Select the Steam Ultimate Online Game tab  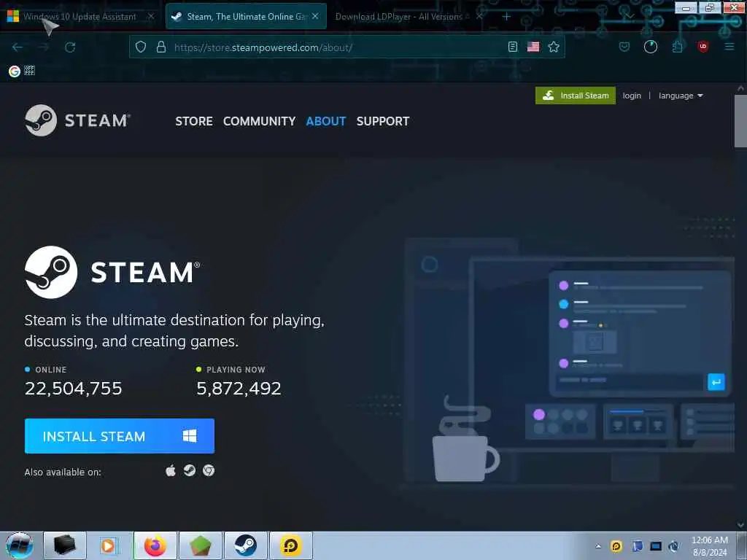247,17
